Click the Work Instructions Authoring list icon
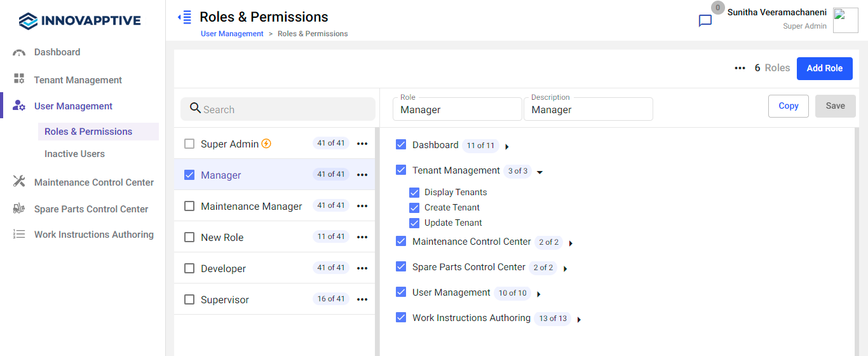The height and width of the screenshot is (356, 868). (19, 235)
